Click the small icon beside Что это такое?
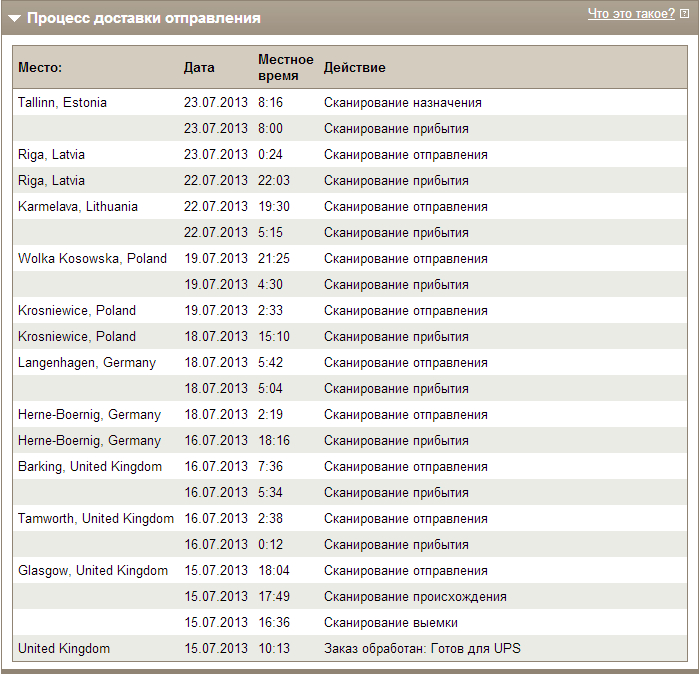 pos(684,14)
